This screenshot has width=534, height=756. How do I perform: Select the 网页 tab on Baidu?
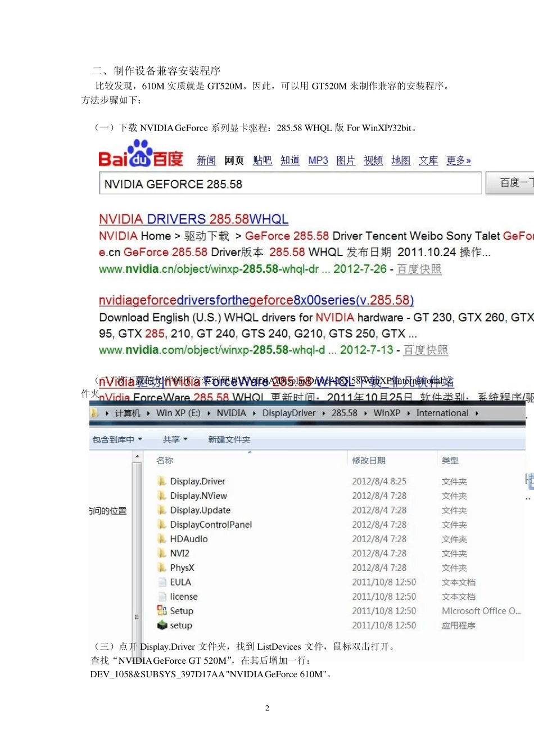tap(234, 160)
